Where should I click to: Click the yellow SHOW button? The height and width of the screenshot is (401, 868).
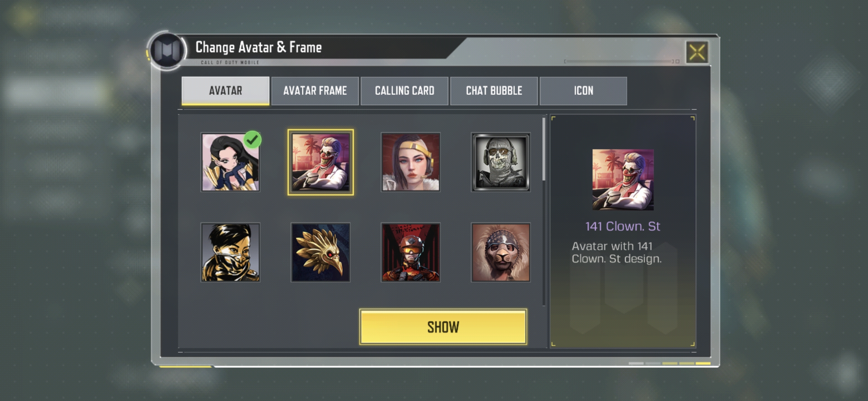tap(443, 327)
